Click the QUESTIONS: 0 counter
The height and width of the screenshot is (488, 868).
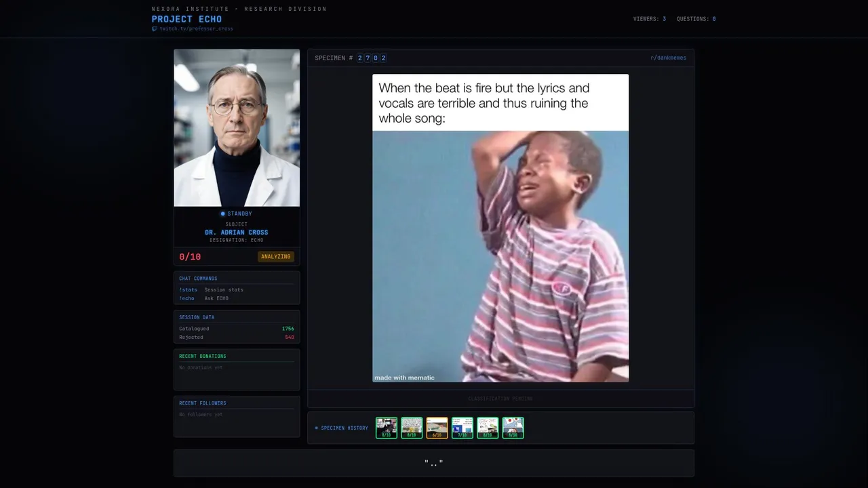click(x=696, y=19)
